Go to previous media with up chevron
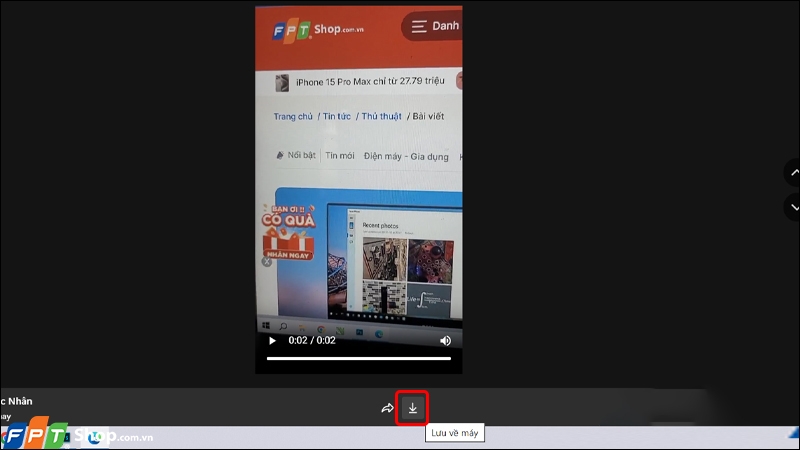800x450 pixels. [x=793, y=172]
